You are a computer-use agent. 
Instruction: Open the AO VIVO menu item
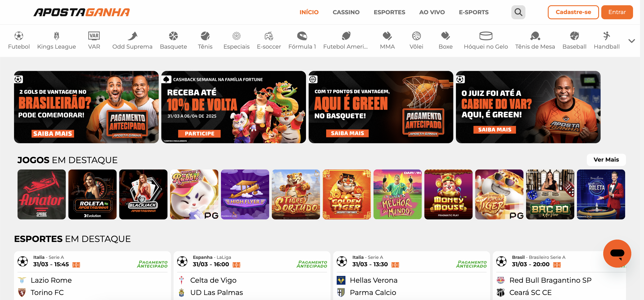432,12
